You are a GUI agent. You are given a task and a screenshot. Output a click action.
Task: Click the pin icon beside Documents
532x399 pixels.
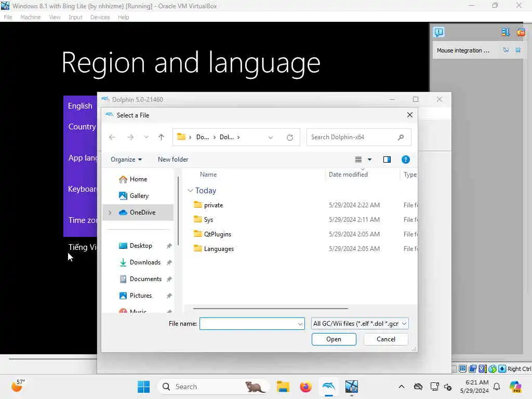point(169,279)
